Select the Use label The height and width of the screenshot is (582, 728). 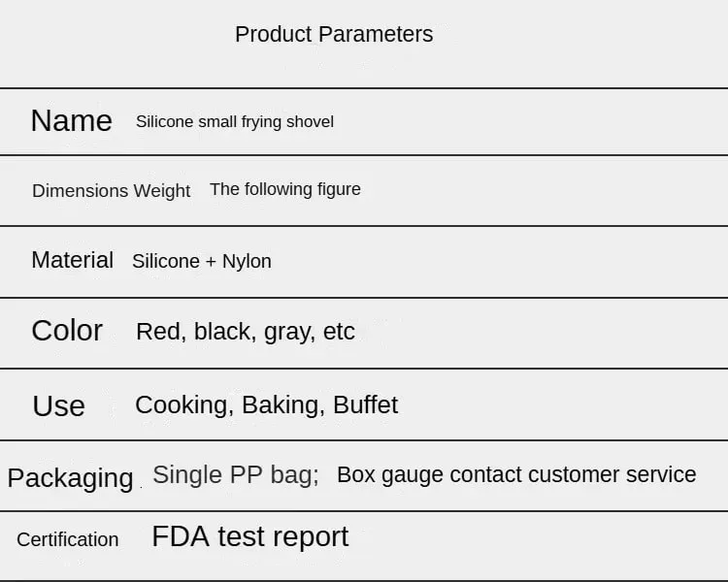pos(59,406)
